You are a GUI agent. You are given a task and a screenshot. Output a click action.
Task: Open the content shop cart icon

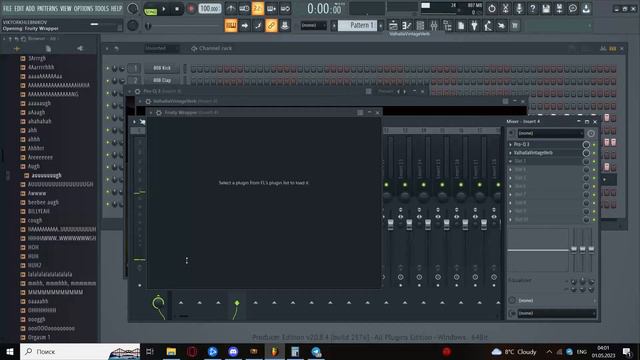515,26
